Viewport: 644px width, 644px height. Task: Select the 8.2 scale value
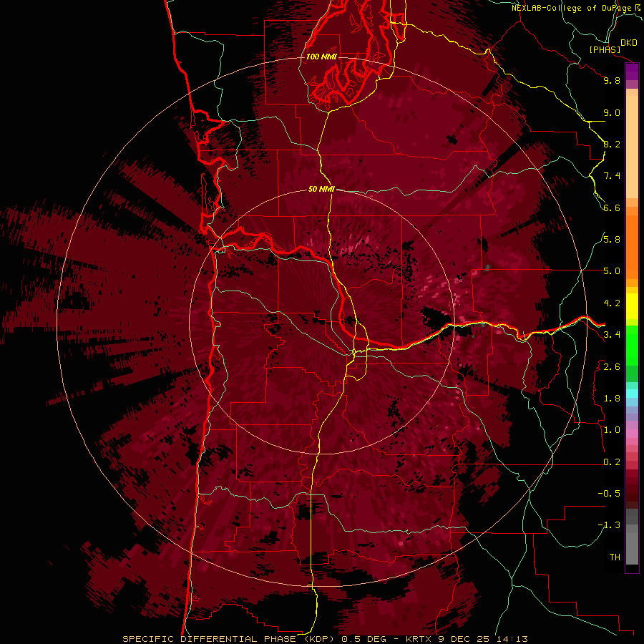[x=612, y=144]
